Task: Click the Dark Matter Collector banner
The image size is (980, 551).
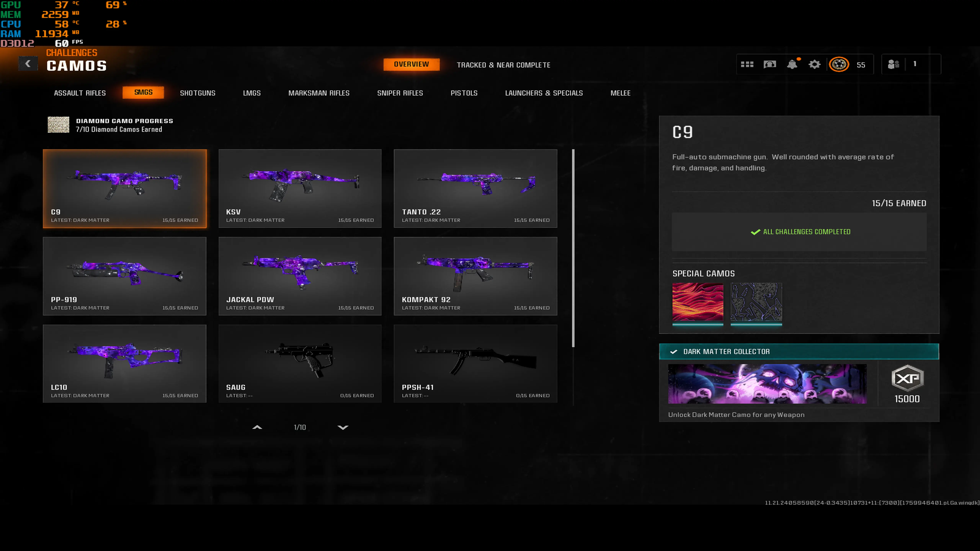Action: coord(799,352)
